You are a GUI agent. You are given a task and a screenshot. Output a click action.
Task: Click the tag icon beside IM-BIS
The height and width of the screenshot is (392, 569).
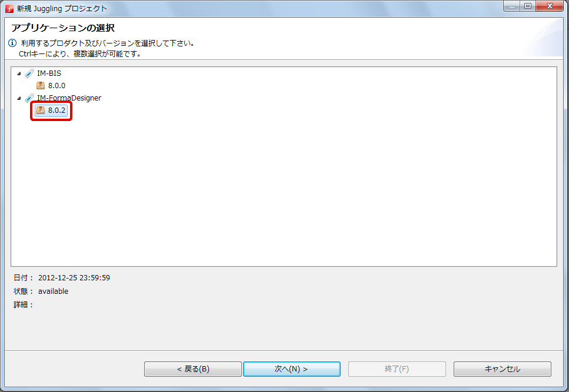(29, 73)
